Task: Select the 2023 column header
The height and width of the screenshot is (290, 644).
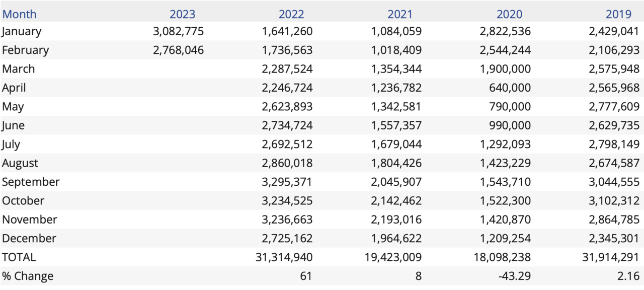Action: click(182, 14)
